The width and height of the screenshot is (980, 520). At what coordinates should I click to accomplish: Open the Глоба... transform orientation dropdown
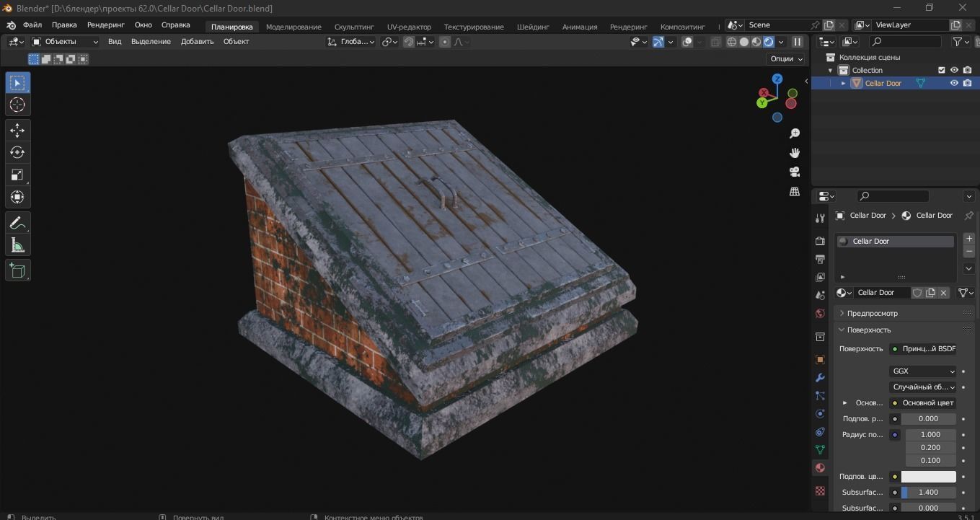351,42
